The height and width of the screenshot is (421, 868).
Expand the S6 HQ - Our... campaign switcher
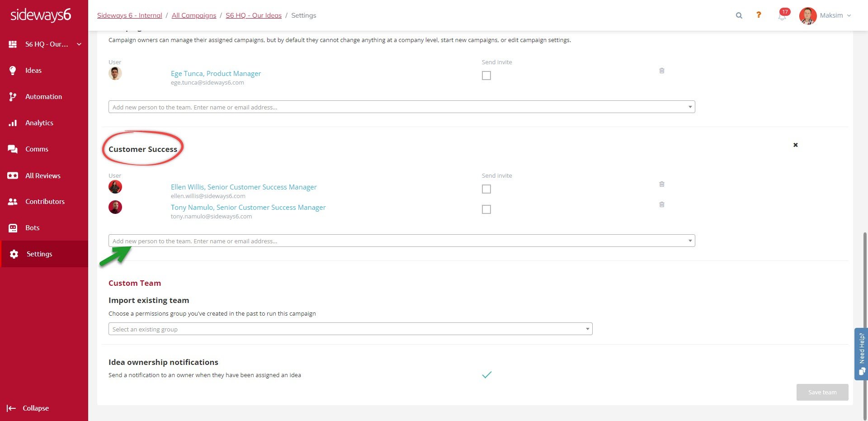pyautogui.click(x=79, y=44)
